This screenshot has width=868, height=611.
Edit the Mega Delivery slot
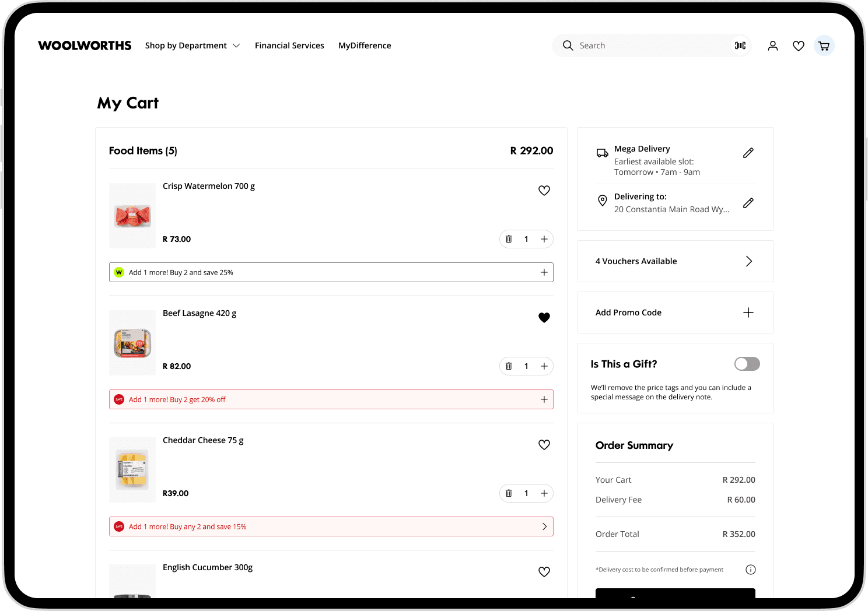tap(748, 153)
